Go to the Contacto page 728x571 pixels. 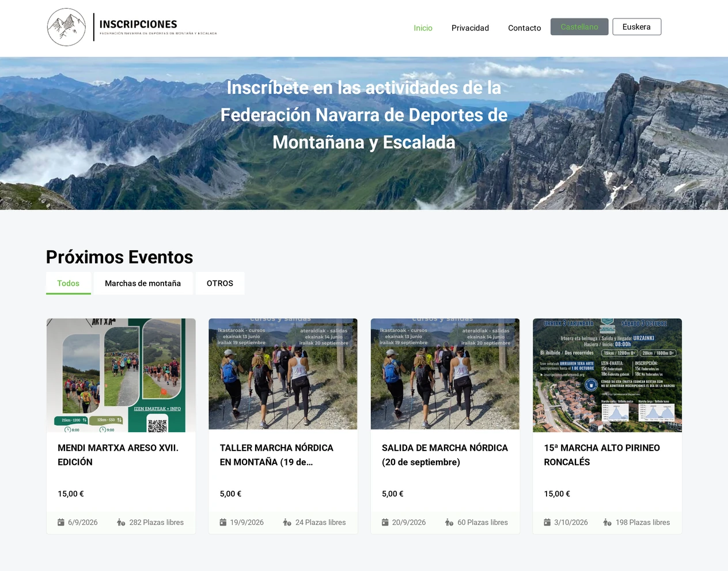(524, 28)
